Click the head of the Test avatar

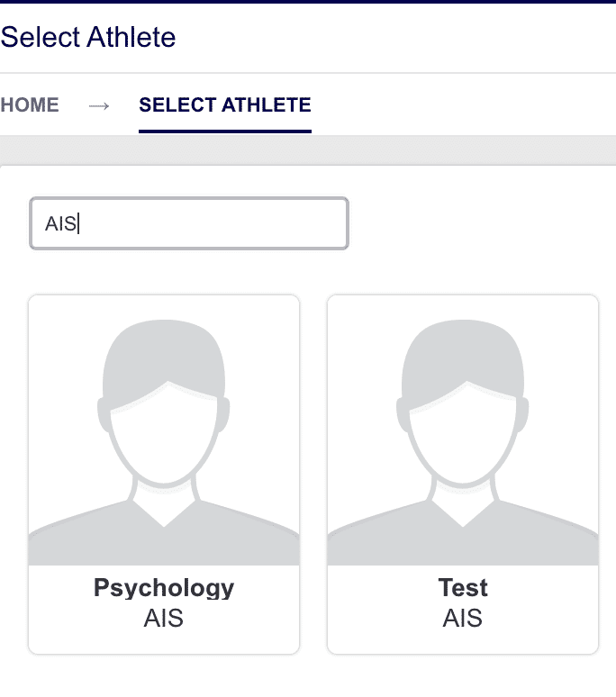point(463,400)
